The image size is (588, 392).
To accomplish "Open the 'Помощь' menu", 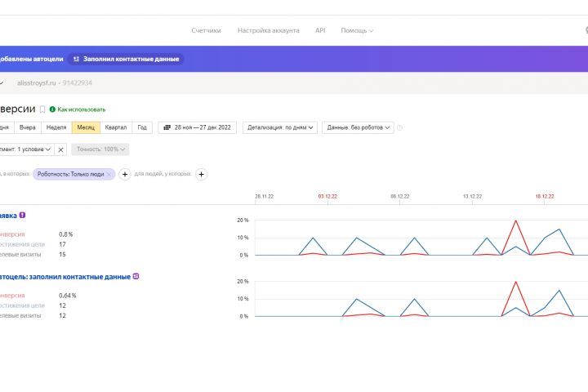I will tap(357, 30).
